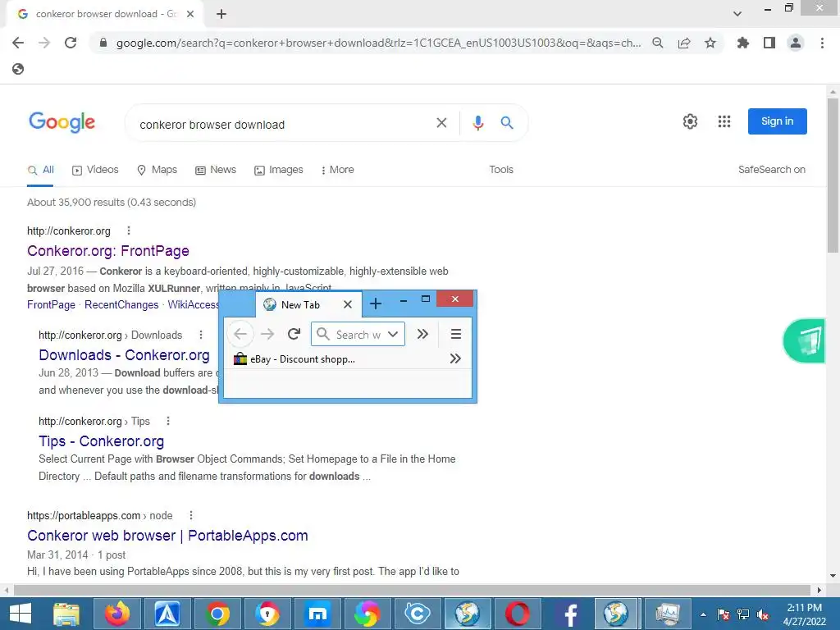Show hidden system tray icons
Screen dimensions: 840x630
click(703, 614)
